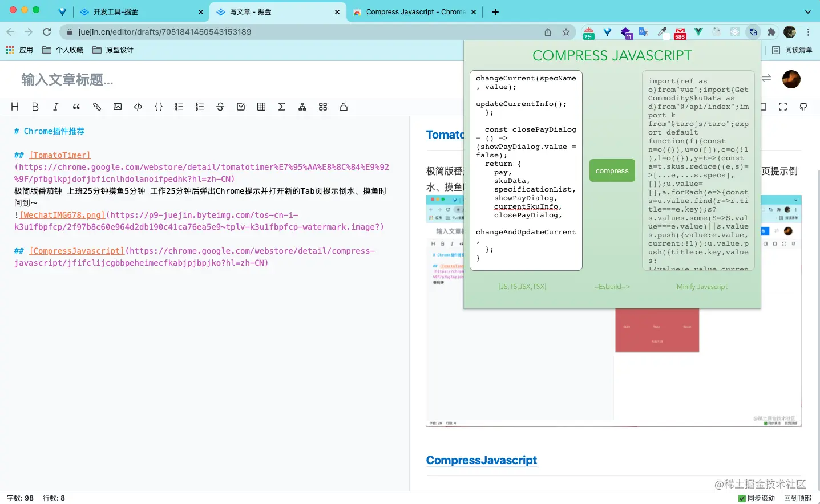820x504 pixels.
Task: Click the 字数: 98 word count
Action: click(x=21, y=498)
